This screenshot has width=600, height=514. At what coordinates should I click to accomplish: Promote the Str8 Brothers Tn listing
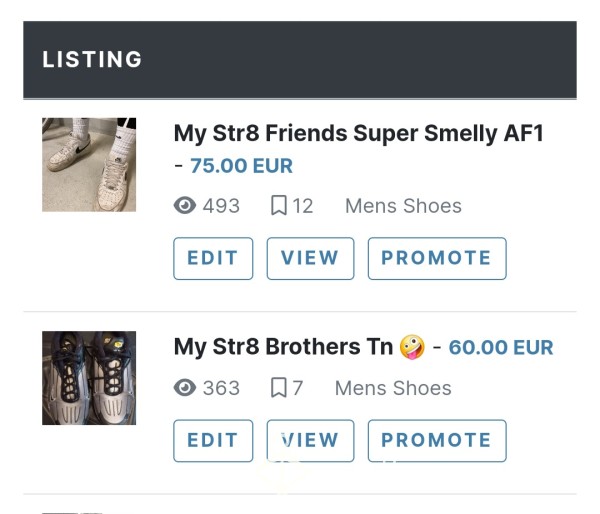(x=437, y=441)
